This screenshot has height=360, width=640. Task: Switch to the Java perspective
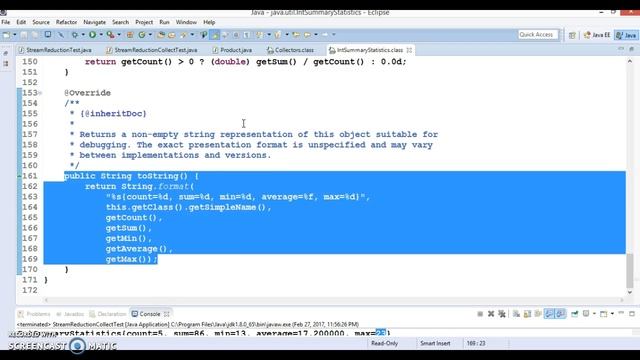[627, 35]
